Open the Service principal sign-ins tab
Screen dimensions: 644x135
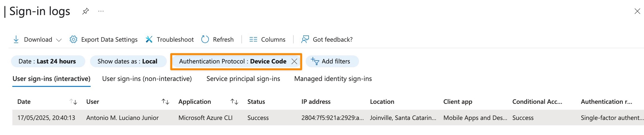click(x=243, y=79)
